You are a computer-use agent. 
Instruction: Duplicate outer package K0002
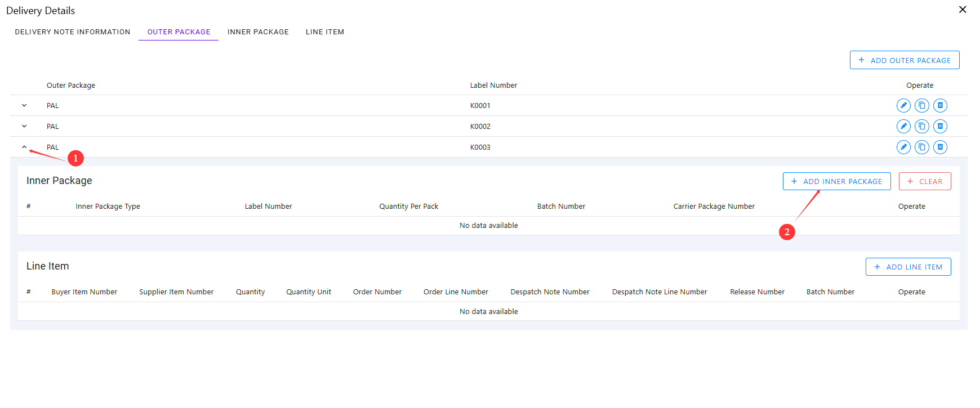click(922, 126)
